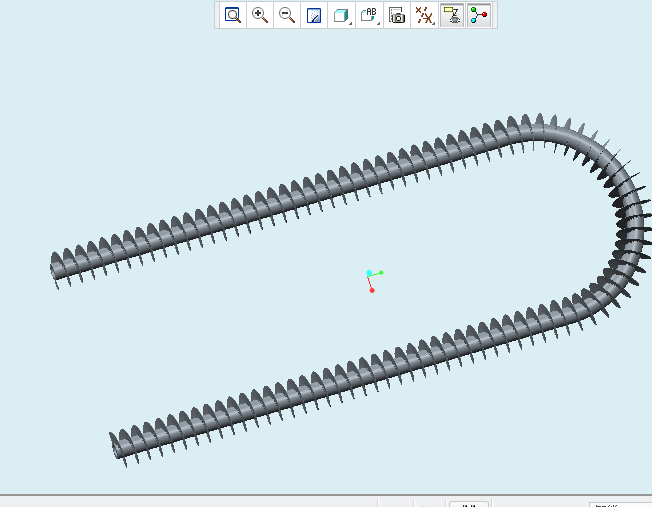This screenshot has width=652, height=507.
Task: Click the Refit view icon
Action: coord(233,15)
